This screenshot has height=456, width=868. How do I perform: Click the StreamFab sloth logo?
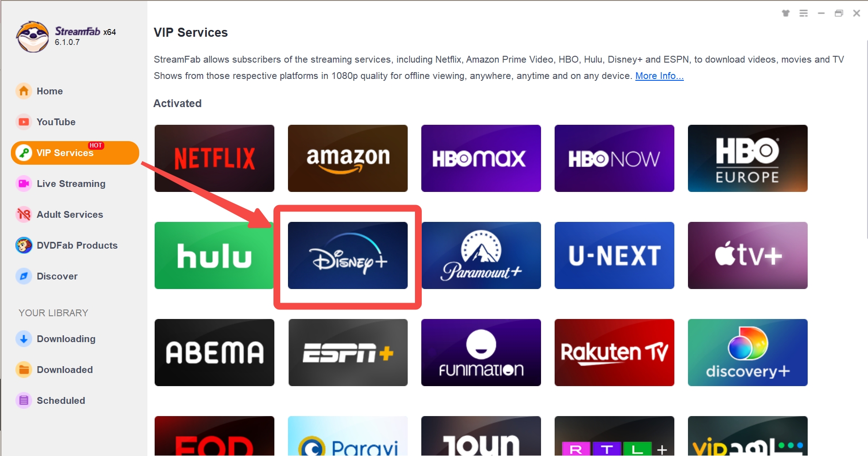32,37
